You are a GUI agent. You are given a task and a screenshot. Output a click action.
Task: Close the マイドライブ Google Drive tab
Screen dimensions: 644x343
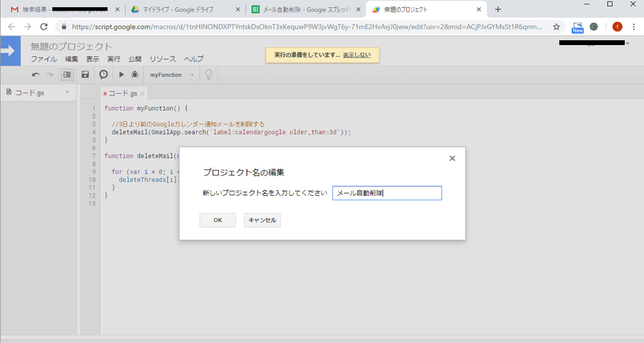pyautogui.click(x=238, y=10)
